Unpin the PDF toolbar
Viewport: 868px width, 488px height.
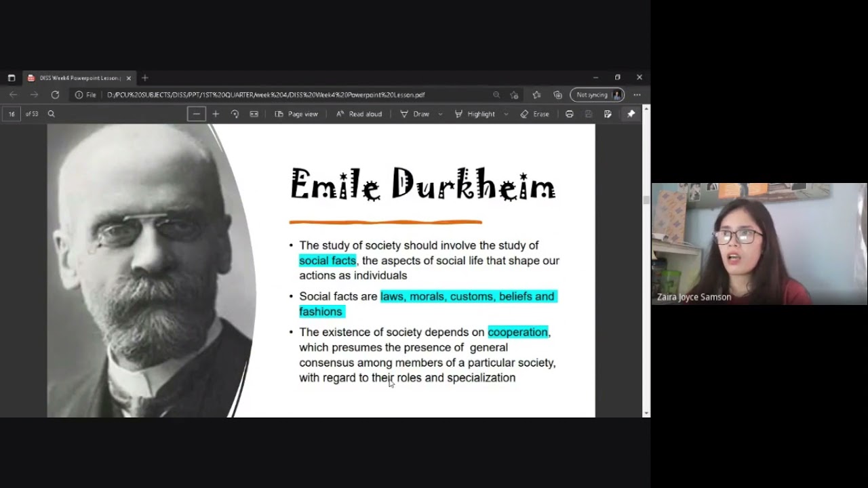[x=631, y=114]
